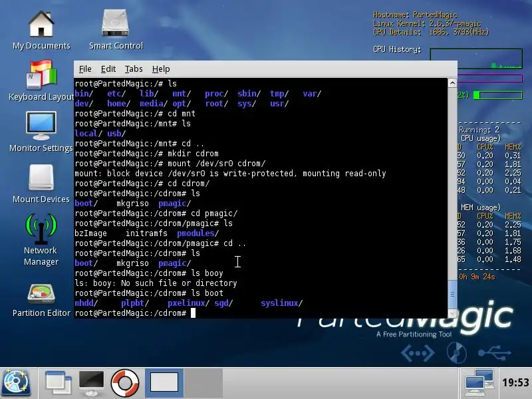Click the show desktop windows taskbar icon
The width and height of the screenshot is (532, 399).
(58, 383)
